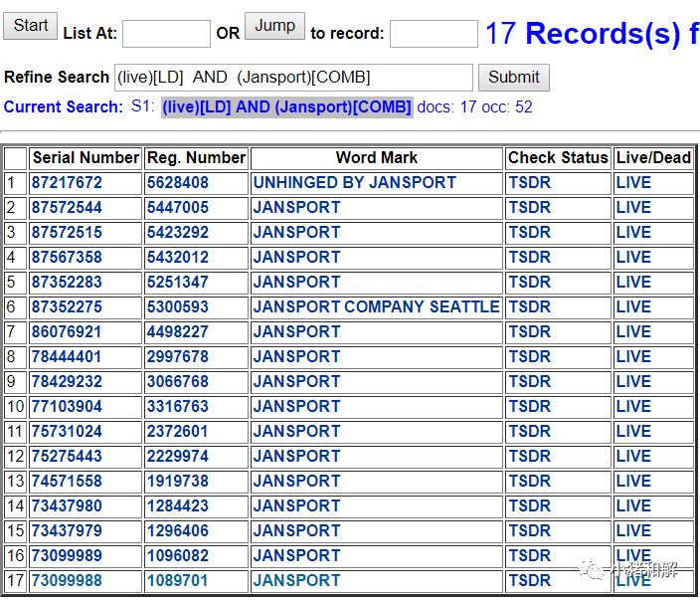Click TSDR link for JANSPORT COMPANY SEATTLE

click(x=530, y=306)
